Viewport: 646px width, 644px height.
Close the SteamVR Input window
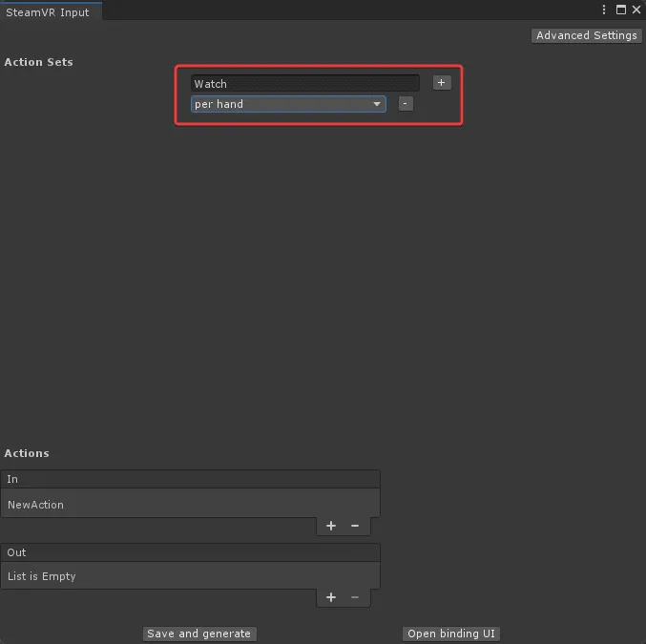(x=636, y=10)
